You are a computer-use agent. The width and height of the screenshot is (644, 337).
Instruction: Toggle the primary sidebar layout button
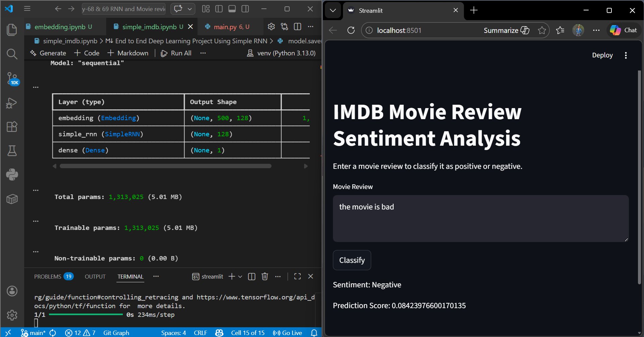219,9
